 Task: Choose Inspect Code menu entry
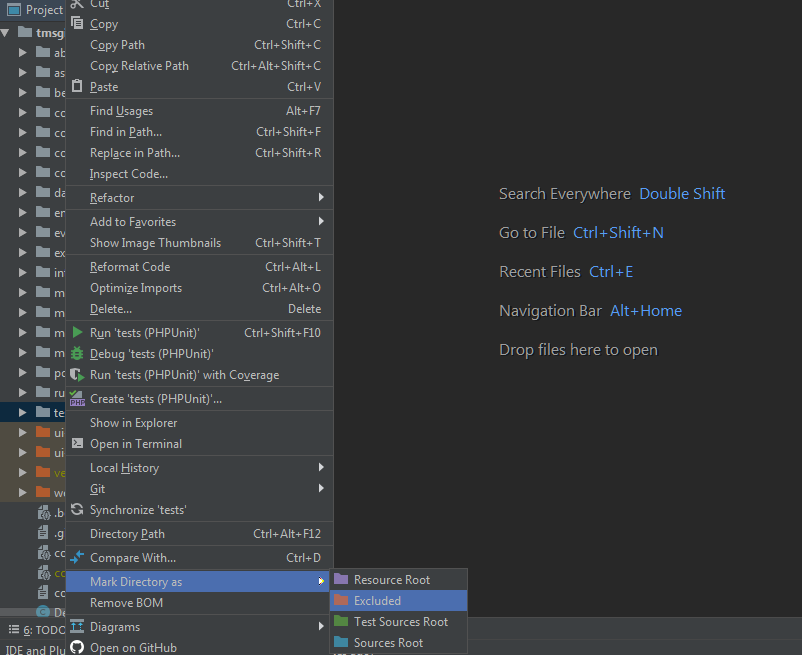[199, 174]
